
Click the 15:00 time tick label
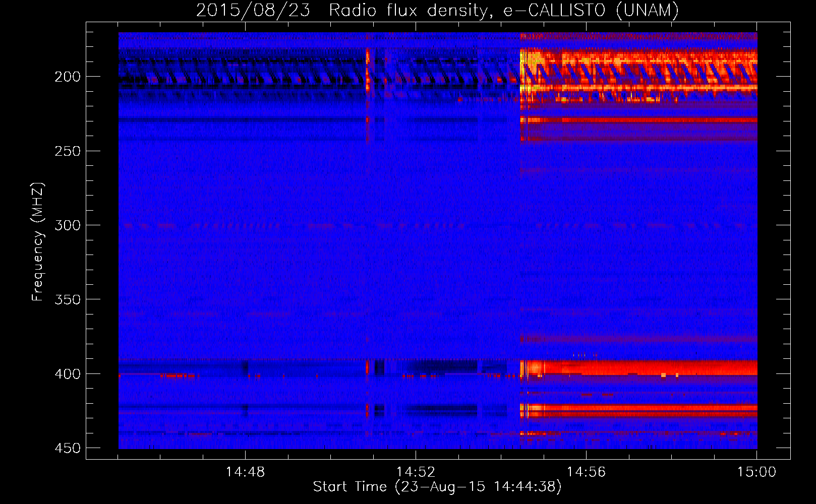pos(756,472)
